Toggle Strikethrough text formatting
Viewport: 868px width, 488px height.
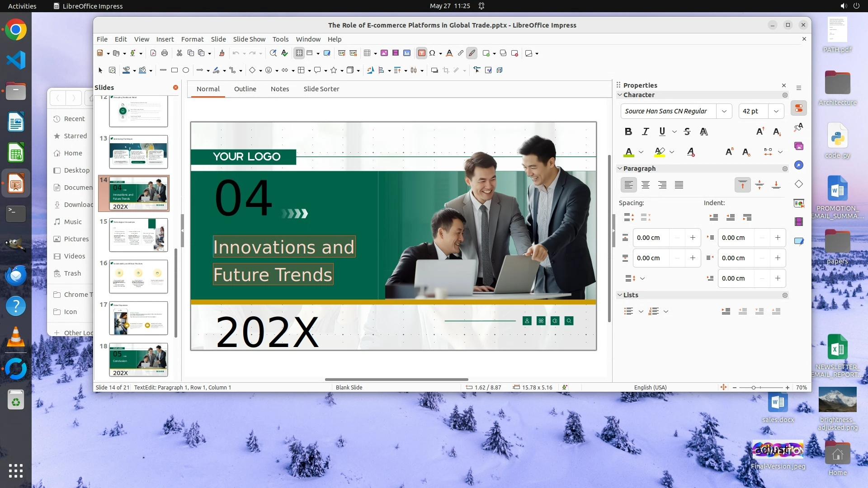687,131
